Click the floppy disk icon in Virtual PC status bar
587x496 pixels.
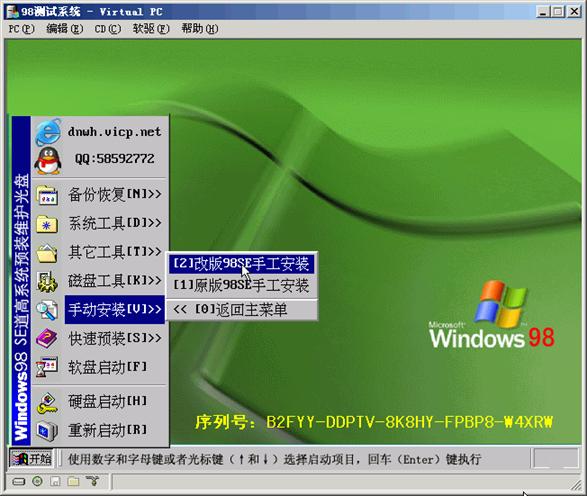55,481
